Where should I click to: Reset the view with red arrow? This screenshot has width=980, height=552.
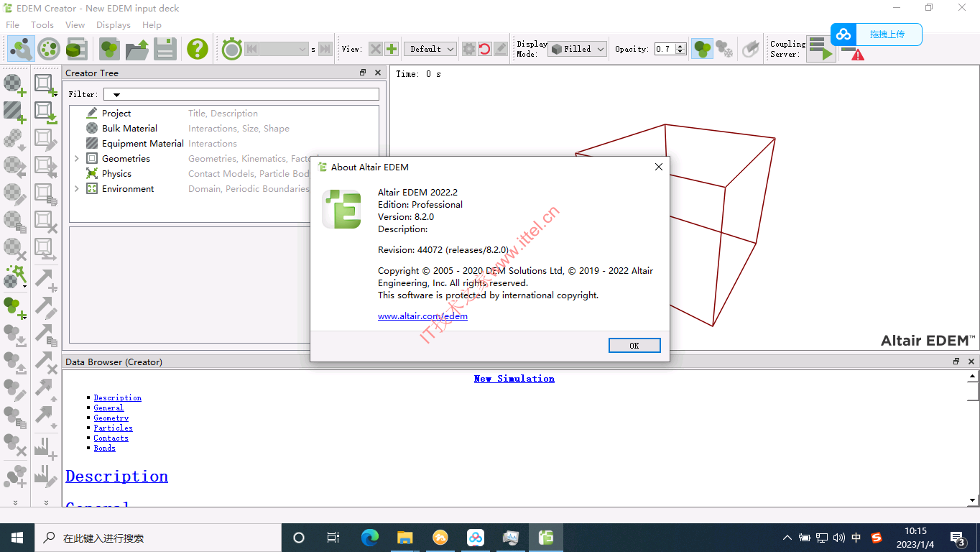point(484,49)
